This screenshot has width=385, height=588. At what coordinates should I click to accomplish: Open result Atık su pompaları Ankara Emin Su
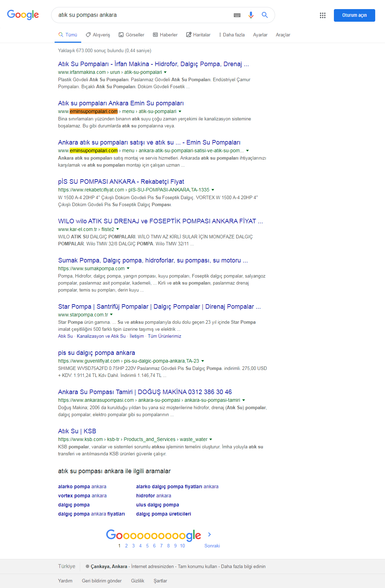click(121, 103)
